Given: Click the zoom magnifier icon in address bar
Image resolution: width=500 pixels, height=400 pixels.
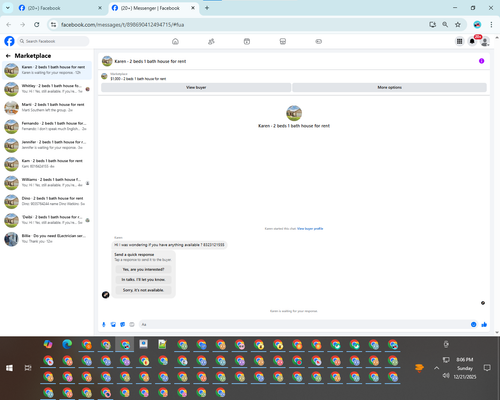Looking at the screenshot, I should [445, 25].
